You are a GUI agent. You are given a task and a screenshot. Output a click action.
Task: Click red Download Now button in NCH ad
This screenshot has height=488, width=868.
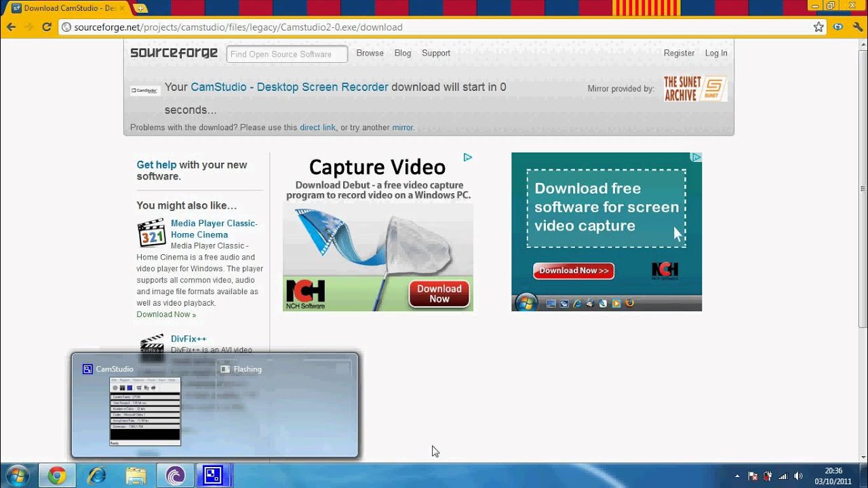(x=439, y=293)
